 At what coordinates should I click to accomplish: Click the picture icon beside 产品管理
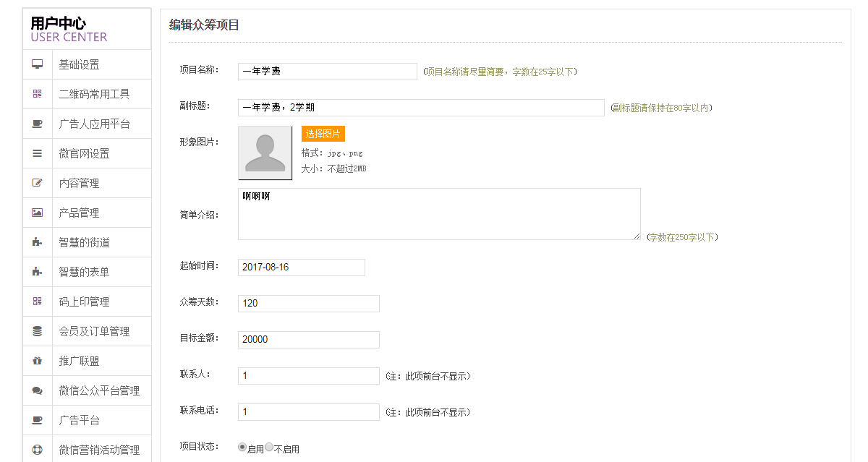point(38,213)
